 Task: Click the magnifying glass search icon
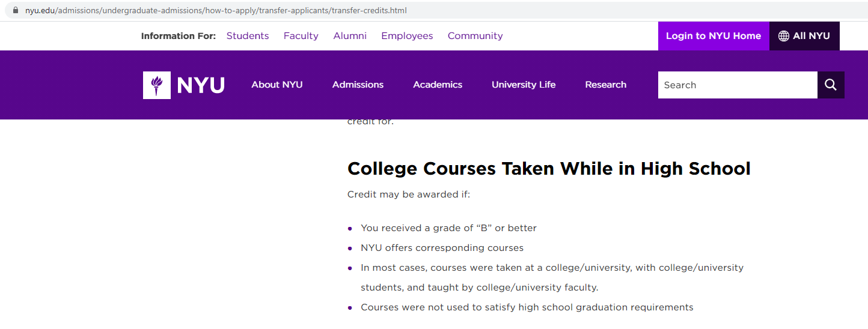pyautogui.click(x=831, y=85)
